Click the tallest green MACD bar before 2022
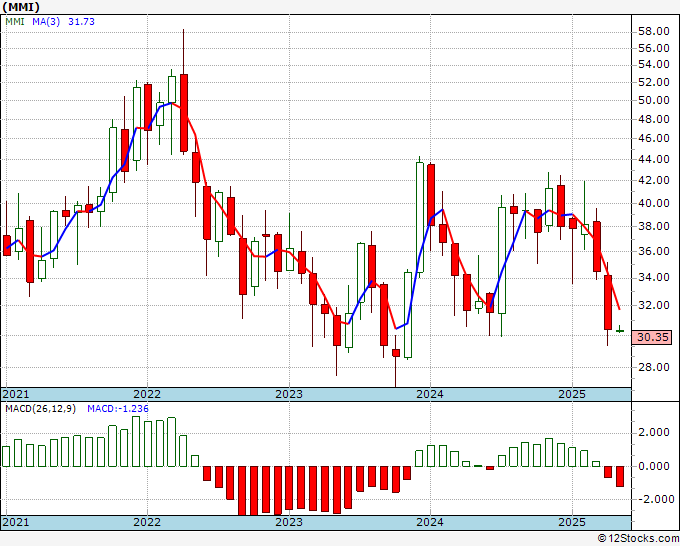The image size is (680, 546). click(136, 441)
